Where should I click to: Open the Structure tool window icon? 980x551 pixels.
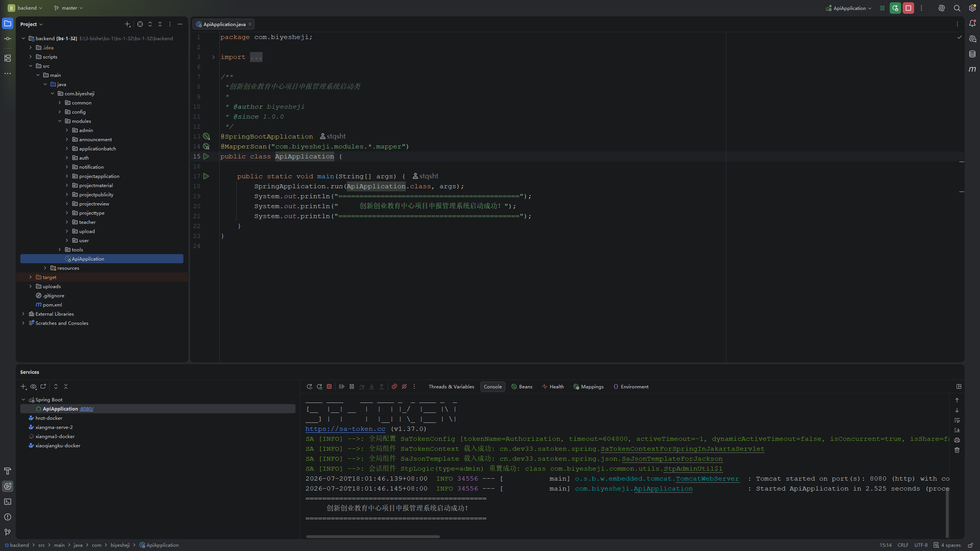pyautogui.click(x=8, y=58)
